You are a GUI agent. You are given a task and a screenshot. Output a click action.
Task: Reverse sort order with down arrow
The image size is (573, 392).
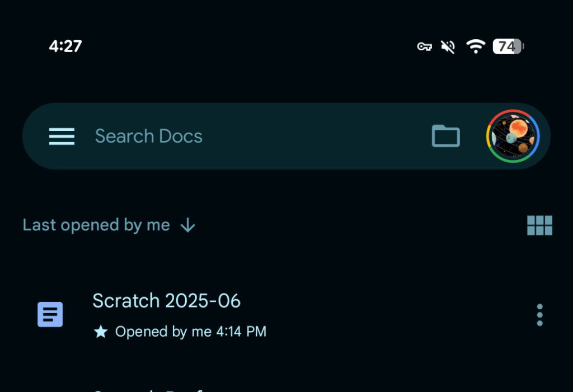[x=187, y=225]
